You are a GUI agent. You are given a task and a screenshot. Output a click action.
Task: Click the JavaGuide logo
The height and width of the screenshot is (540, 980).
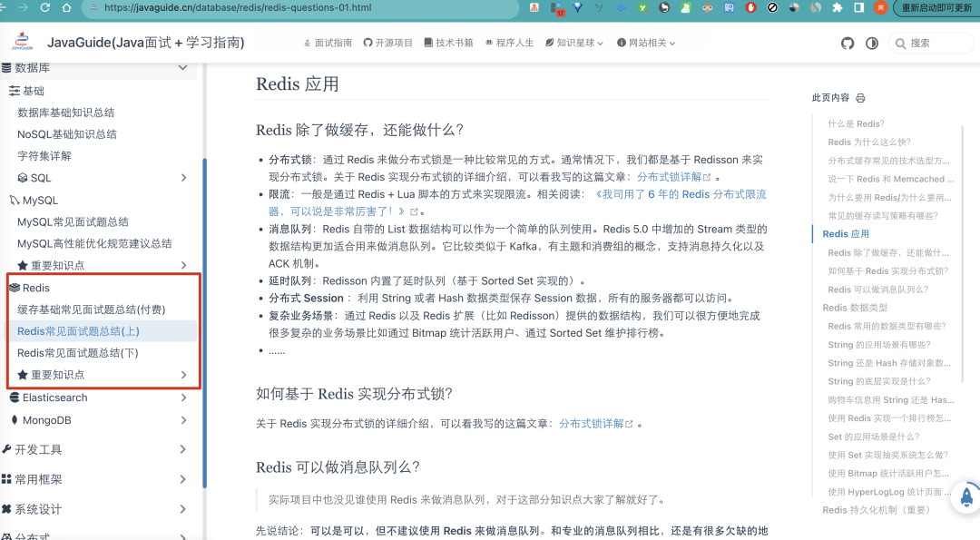pyautogui.click(x=22, y=41)
